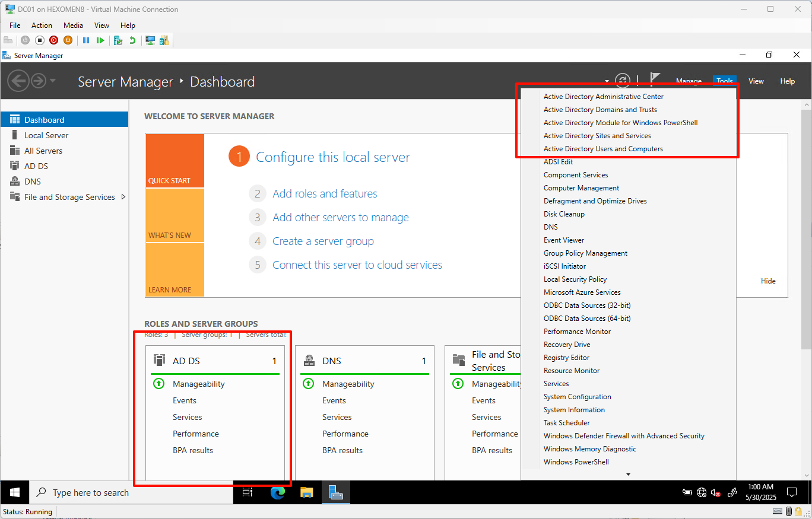812x519 pixels.
Task: Save the VM state with the orange icon
Action: pyautogui.click(x=68, y=40)
